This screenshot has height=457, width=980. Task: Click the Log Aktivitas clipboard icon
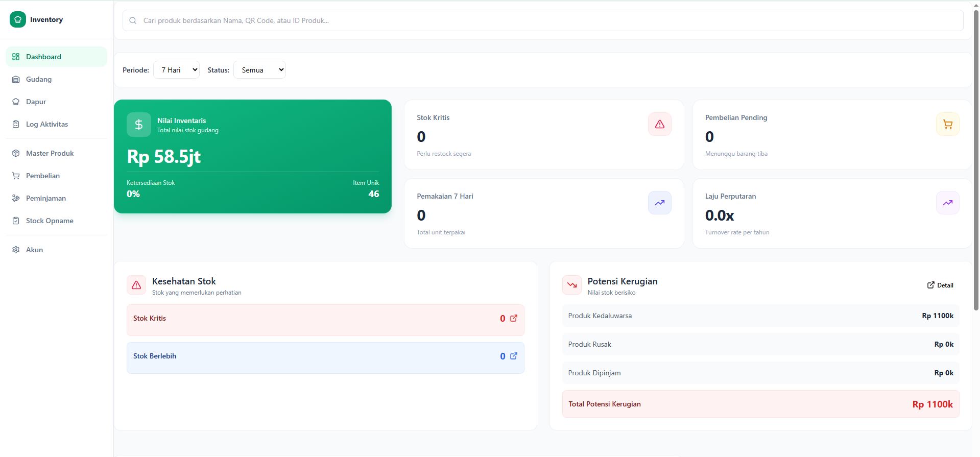coord(16,124)
